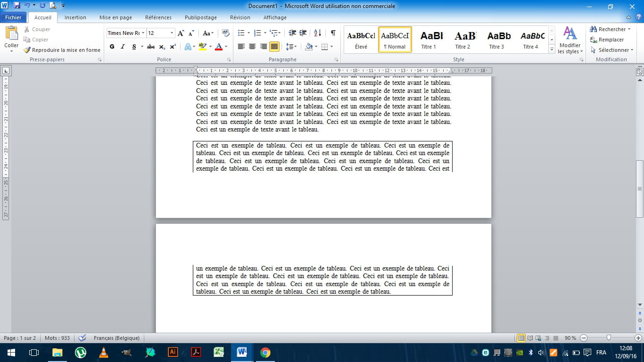Click the Remplacer find-and-replace icon
This screenshot has width=644, height=362.
pyautogui.click(x=607, y=40)
